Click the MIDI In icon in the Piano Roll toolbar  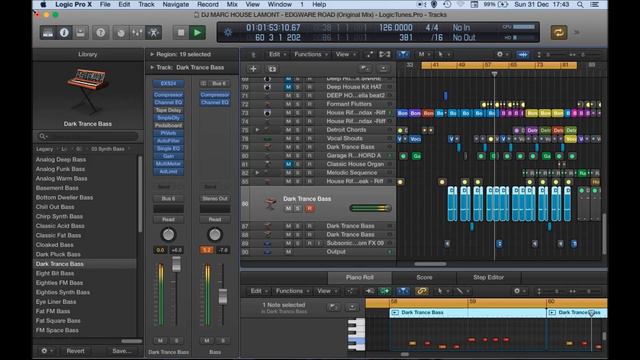370,291
